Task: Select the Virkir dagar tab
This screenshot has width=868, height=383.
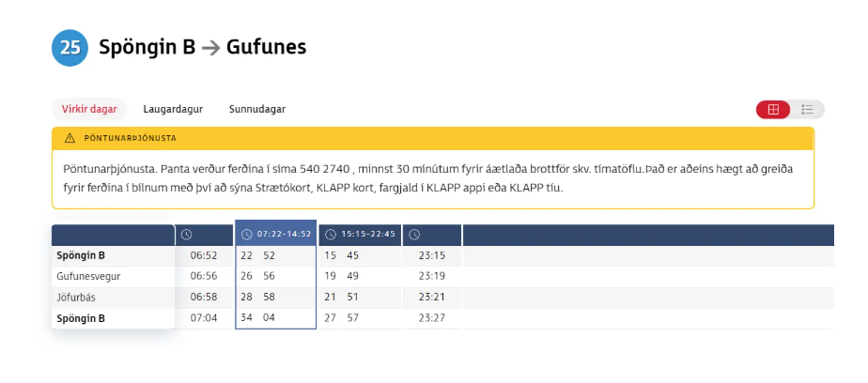Action: pos(89,109)
